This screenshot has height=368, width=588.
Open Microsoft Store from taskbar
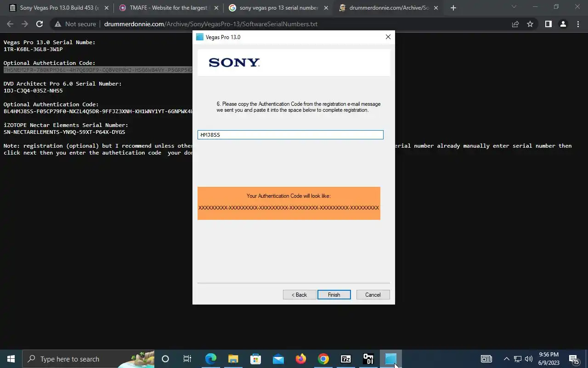click(255, 359)
